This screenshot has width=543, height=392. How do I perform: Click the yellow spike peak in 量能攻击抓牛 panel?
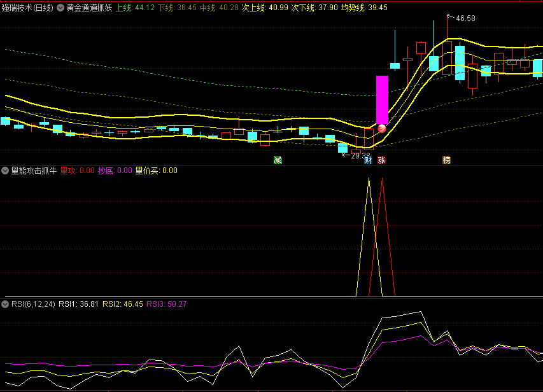point(369,179)
